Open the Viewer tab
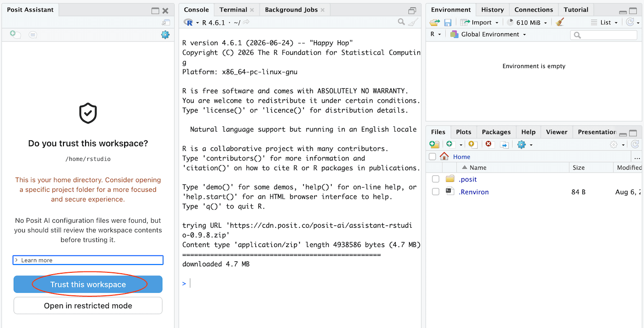The width and height of the screenshot is (644, 328). (557, 132)
